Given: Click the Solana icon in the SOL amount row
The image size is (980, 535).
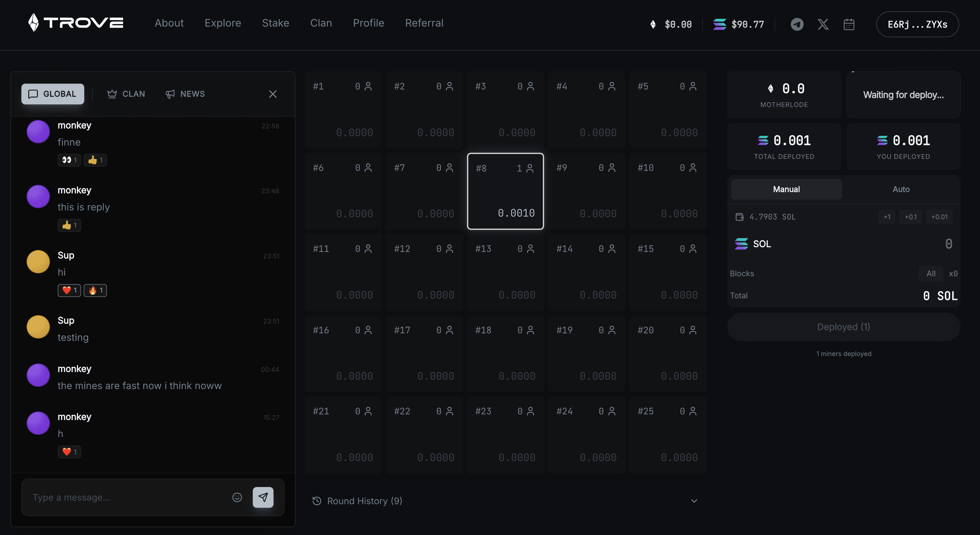Looking at the screenshot, I should pyautogui.click(x=741, y=244).
